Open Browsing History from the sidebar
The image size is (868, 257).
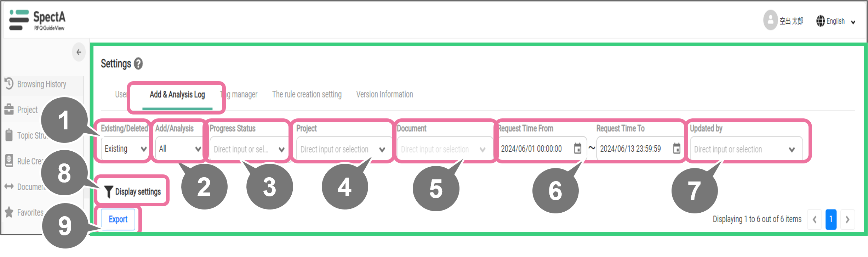pyautogui.click(x=41, y=84)
